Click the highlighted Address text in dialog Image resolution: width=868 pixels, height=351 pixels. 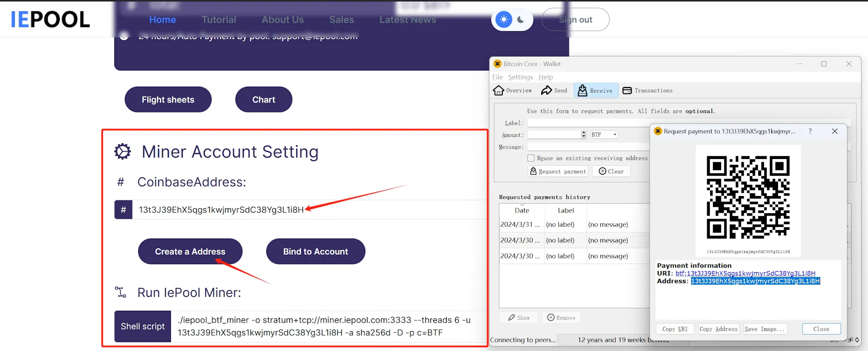(755, 281)
